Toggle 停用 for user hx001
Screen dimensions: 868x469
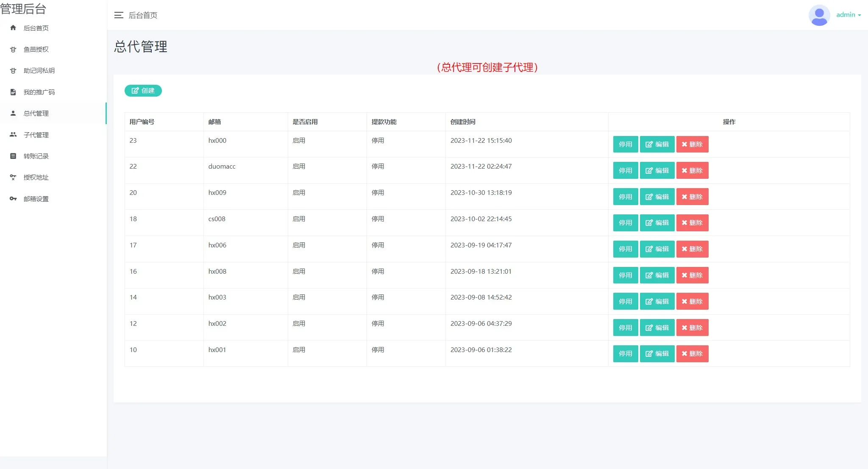tap(625, 354)
